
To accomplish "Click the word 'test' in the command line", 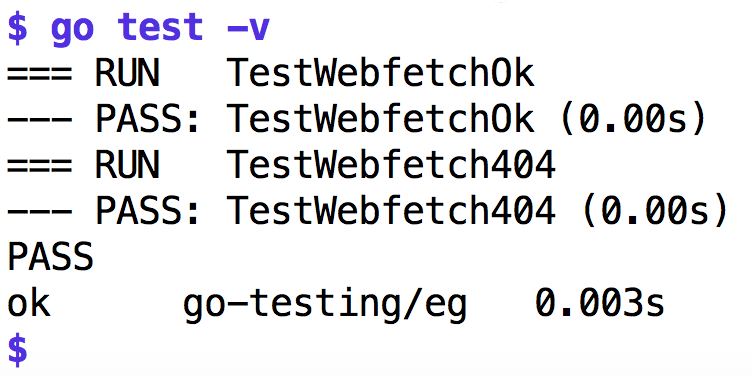I will point(161,28).
